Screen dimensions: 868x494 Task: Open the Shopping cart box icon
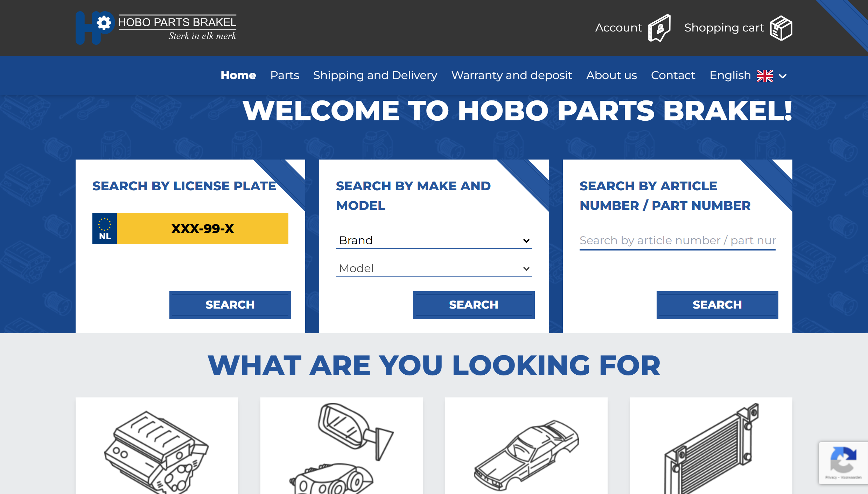(781, 28)
